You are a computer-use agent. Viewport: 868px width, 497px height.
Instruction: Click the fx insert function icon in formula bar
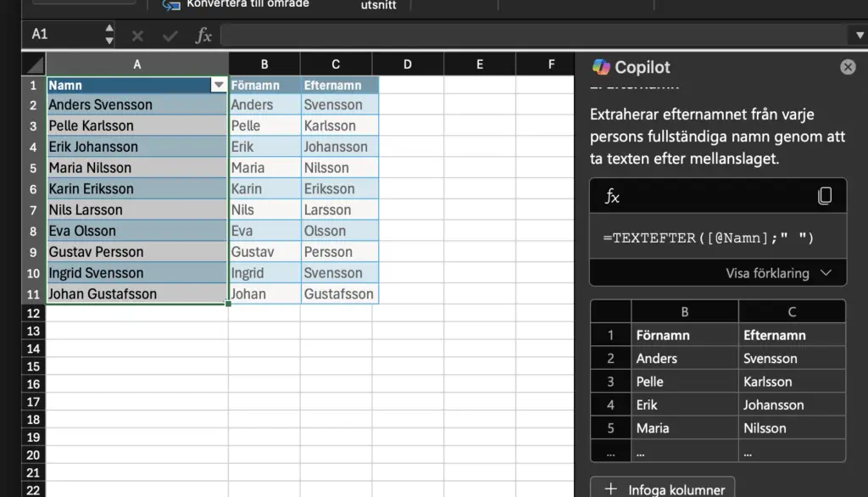203,35
